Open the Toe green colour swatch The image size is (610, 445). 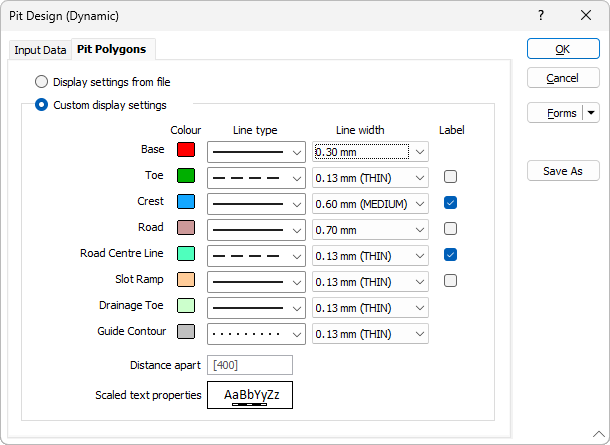tap(185, 176)
